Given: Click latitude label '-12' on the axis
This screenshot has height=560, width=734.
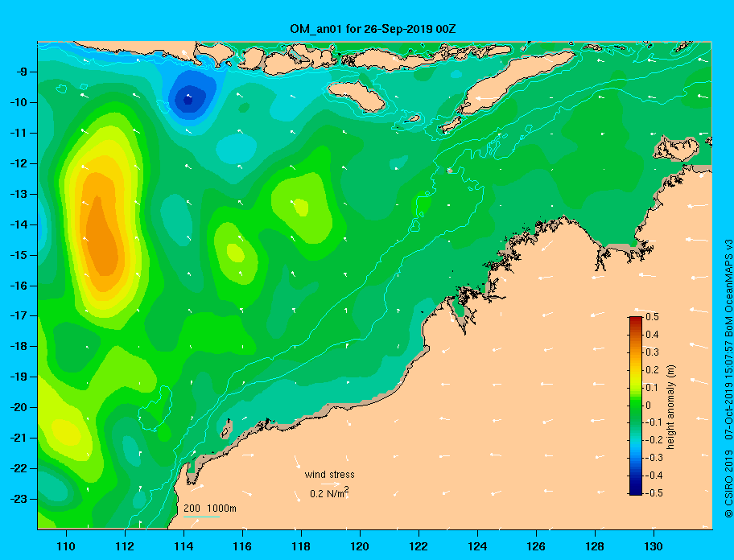Looking at the screenshot, I should tap(19, 163).
